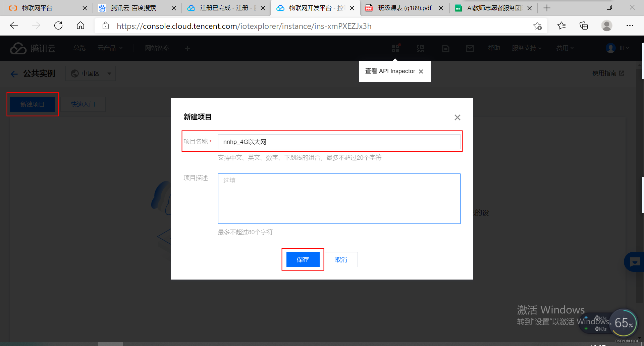
Task: Click the browser address bar URL
Action: pyautogui.click(x=244, y=26)
